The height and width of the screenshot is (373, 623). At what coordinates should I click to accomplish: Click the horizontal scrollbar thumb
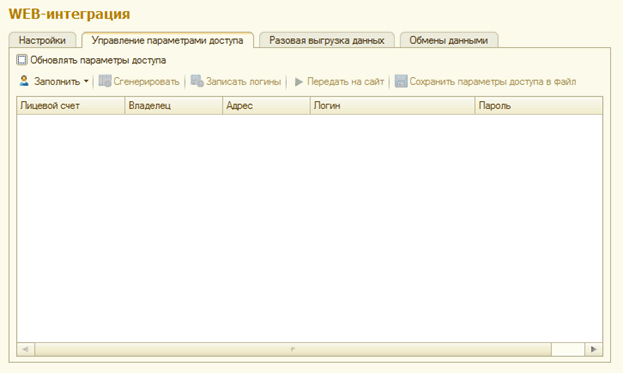pyautogui.click(x=293, y=349)
